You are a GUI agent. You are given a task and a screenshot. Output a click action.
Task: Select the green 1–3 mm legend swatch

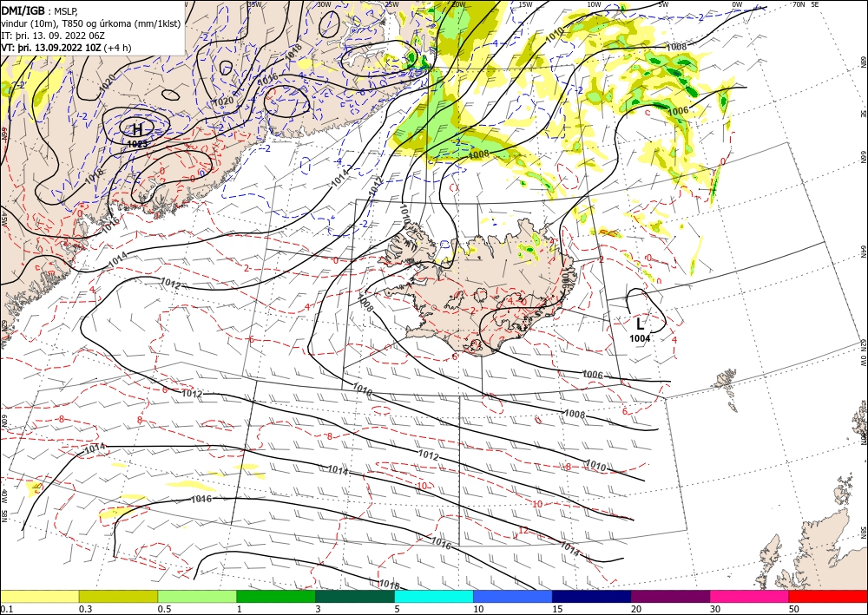[276, 596]
